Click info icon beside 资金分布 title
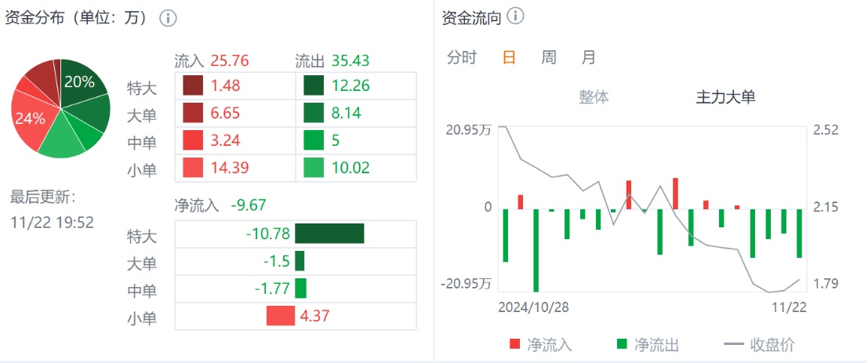The width and height of the screenshot is (868, 363). (x=167, y=18)
